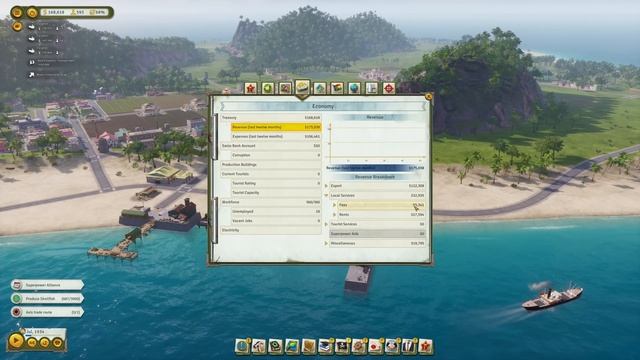640x360 pixels.
Task: Open the flag Politics almanac tab
Action: (x=337, y=88)
